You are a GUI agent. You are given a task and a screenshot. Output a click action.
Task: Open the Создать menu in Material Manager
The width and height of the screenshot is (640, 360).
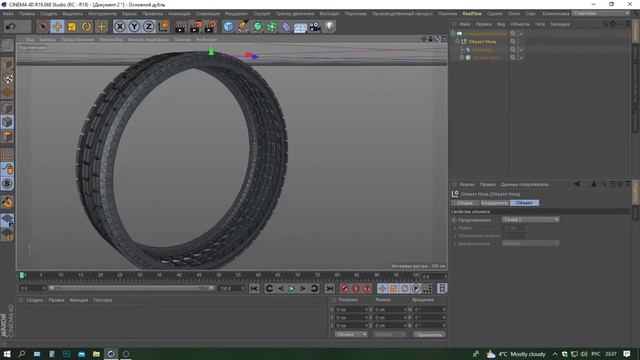point(35,300)
